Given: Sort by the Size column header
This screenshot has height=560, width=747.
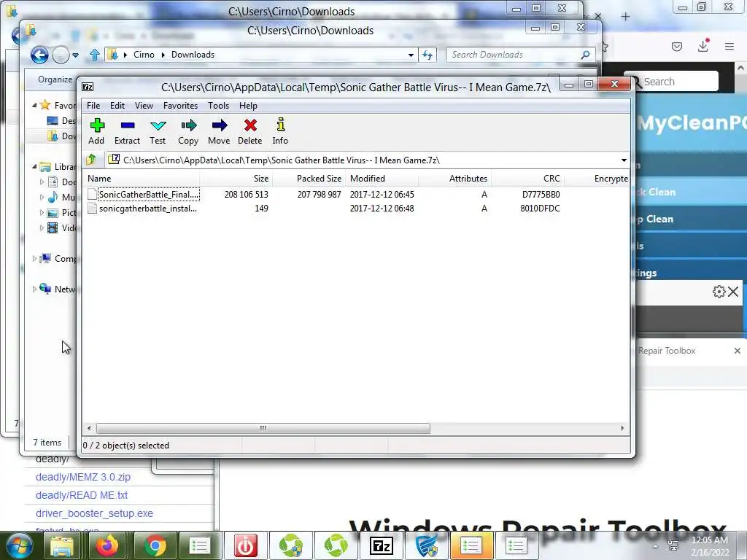Looking at the screenshot, I should pos(236,179).
